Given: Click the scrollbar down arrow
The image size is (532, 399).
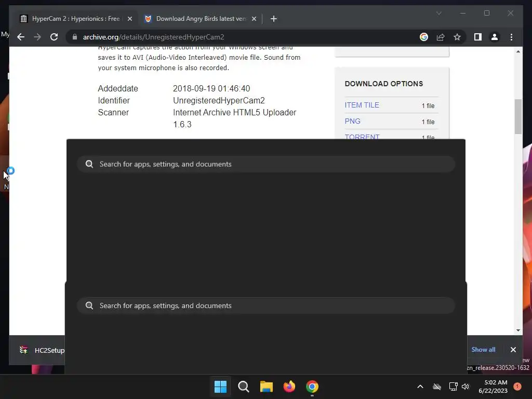Looking at the screenshot, I should tap(518, 330).
